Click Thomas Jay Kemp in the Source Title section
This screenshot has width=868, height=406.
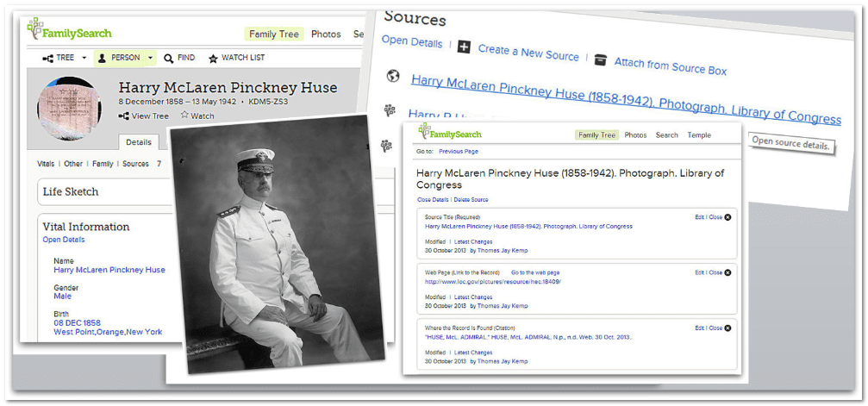(x=503, y=250)
